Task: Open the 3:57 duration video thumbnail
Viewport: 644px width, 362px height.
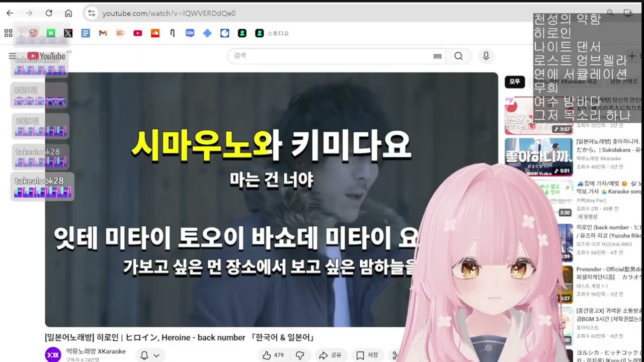Action: [x=538, y=116]
